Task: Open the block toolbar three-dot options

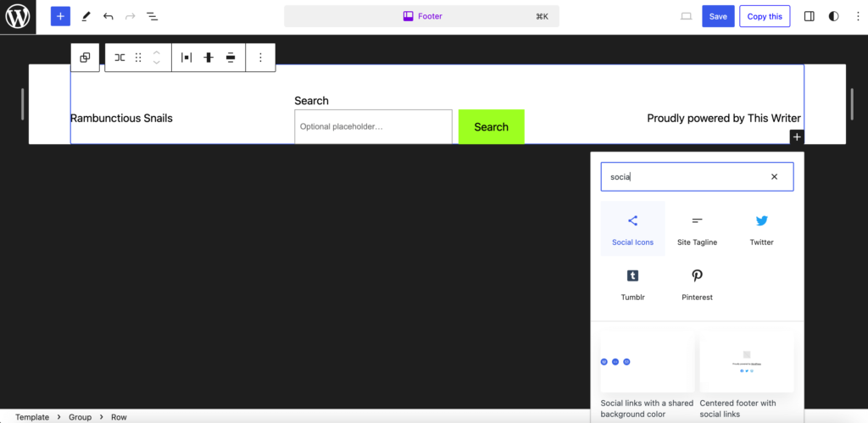Action: click(x=261, y=58)
